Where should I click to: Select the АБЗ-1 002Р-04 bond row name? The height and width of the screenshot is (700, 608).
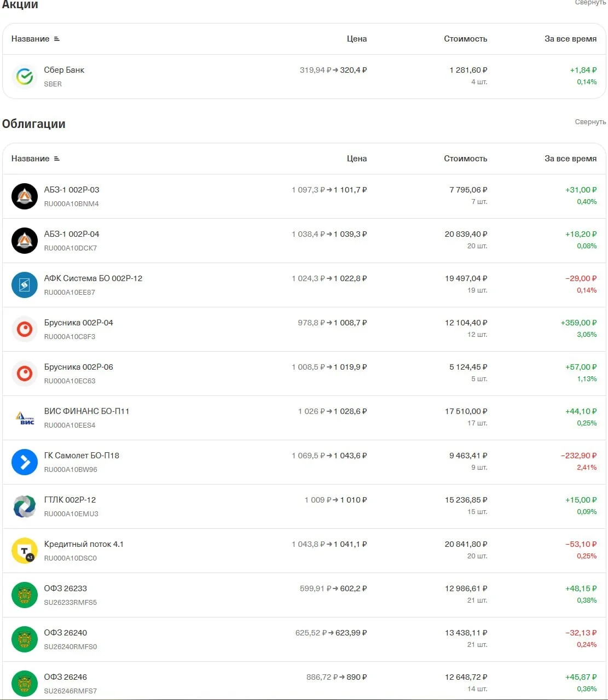click(72, 234)
